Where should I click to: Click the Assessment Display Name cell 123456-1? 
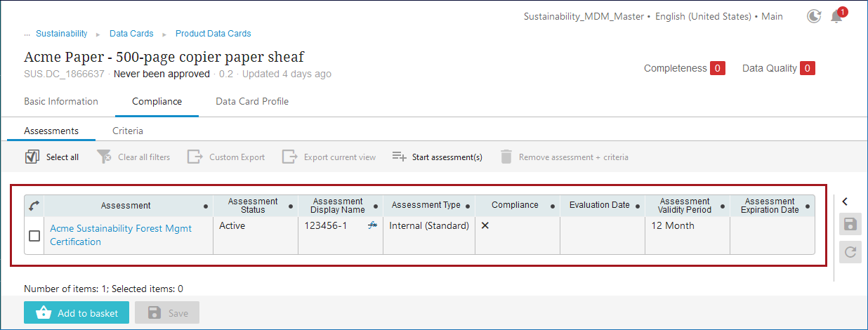click(x=326, y=226)
